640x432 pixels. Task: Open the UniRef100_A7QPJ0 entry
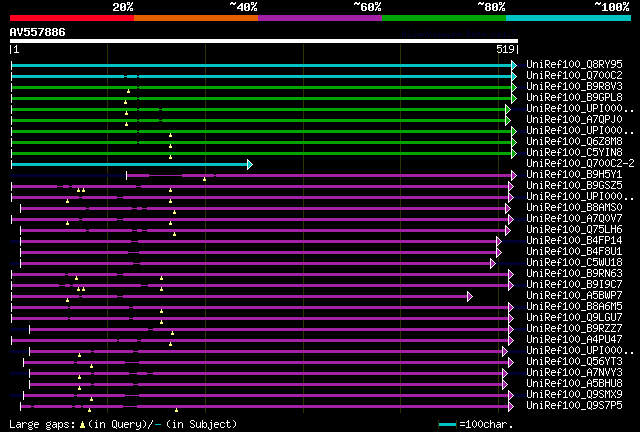[574, 120]
